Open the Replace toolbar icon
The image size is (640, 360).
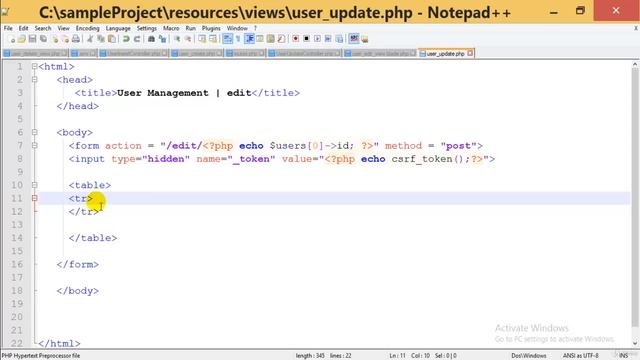[x=162, y=39]
